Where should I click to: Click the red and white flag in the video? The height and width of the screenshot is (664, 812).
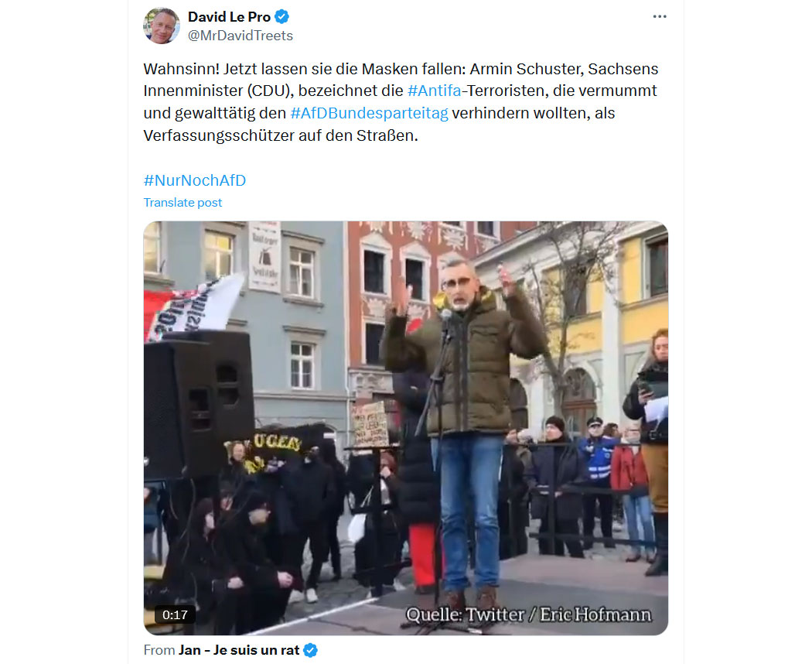pos(193,308)
